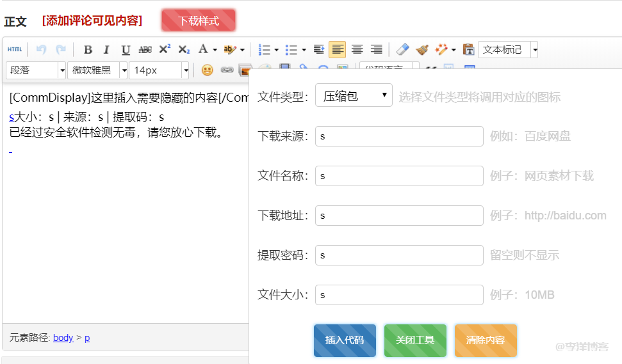Open the 段落 paragraph format dropdown
Image resolution: width=622 pixels, height=364 pixels.
coord(35,70)
